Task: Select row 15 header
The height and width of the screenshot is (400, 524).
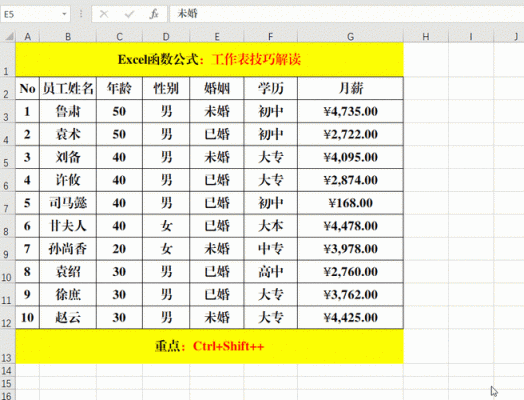Action: [x=7, y=383]
